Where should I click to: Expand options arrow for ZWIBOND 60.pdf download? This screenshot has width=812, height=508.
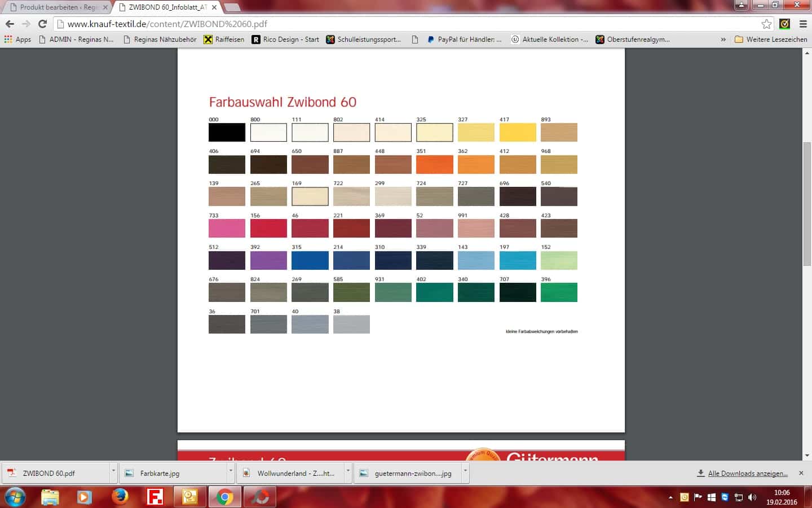[x=113, y=470]
